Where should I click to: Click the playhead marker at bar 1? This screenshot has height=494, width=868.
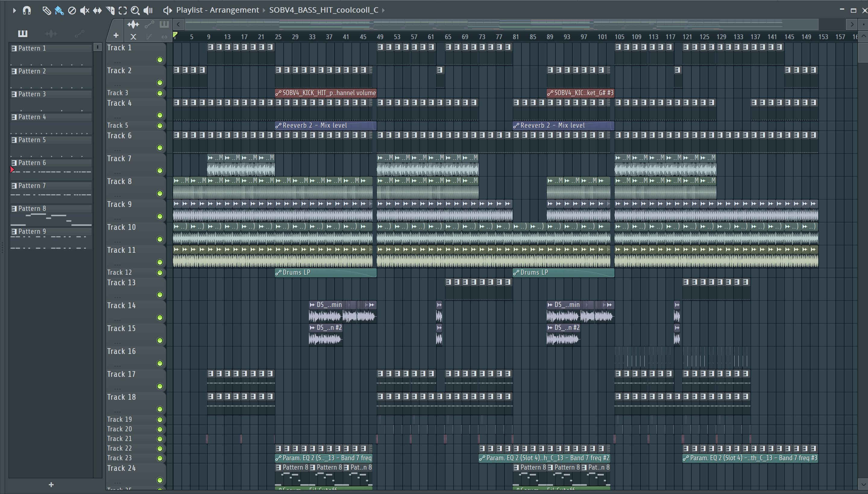175,35
